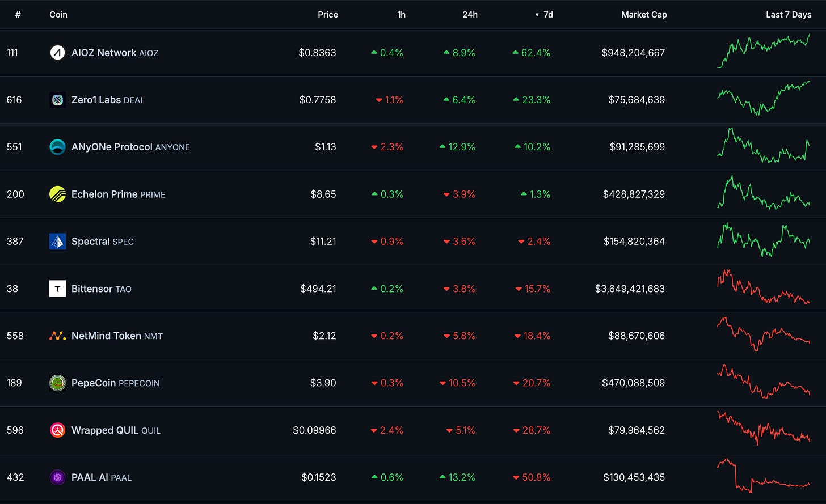Sort by the Market Cap column header
The image size is (826, 504).
(x=644, y=15)
